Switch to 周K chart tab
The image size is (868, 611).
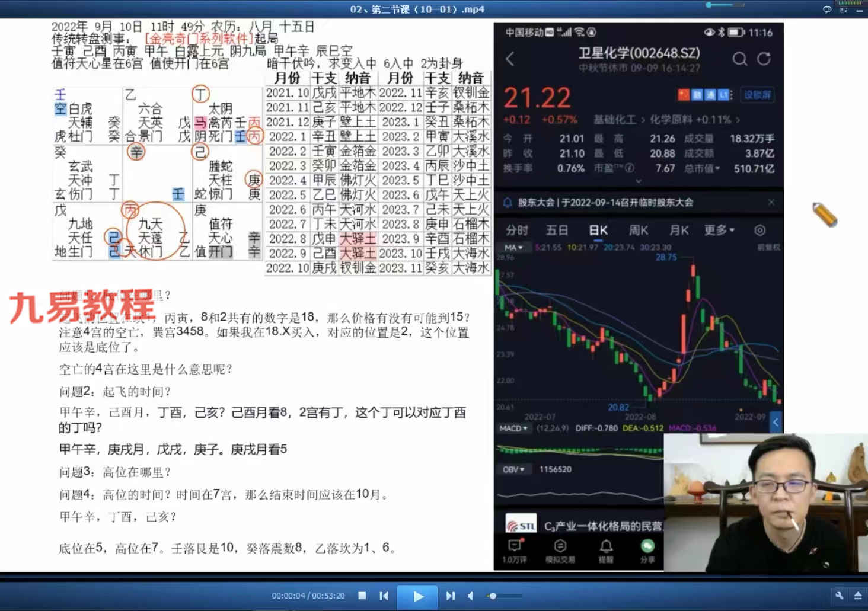pyautogui.click(x=638, y=230)
